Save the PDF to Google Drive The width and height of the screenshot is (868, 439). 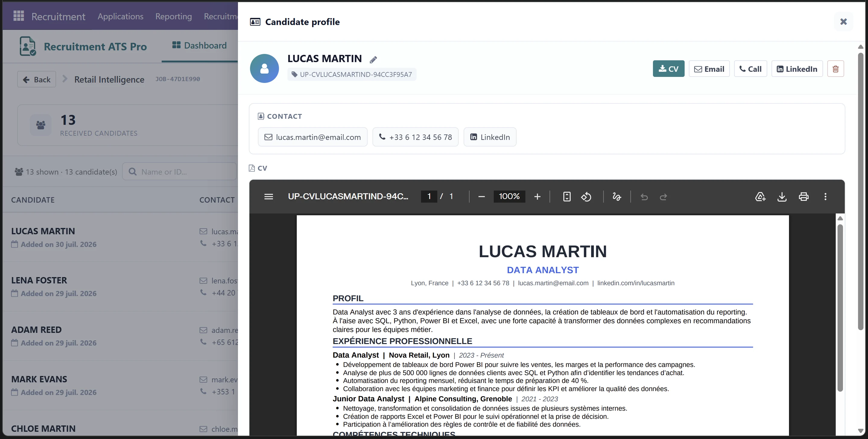click(x=760, y=196)
